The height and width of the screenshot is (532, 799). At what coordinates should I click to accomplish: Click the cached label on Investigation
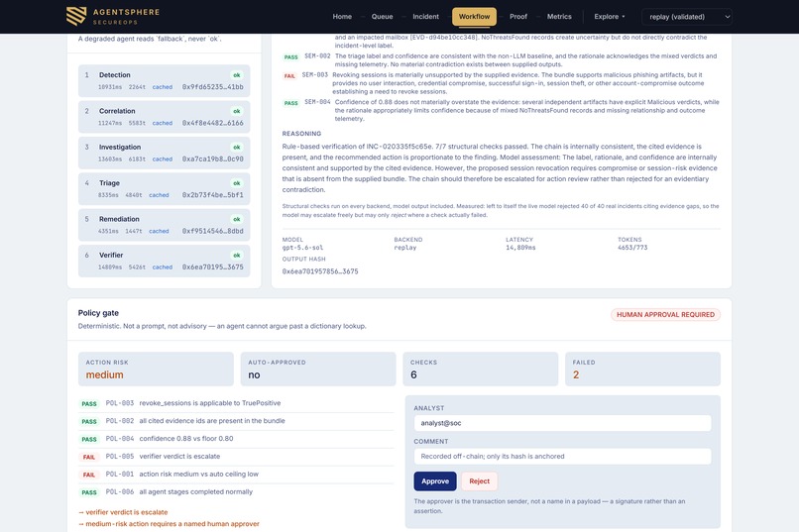[x=162, y=160]
